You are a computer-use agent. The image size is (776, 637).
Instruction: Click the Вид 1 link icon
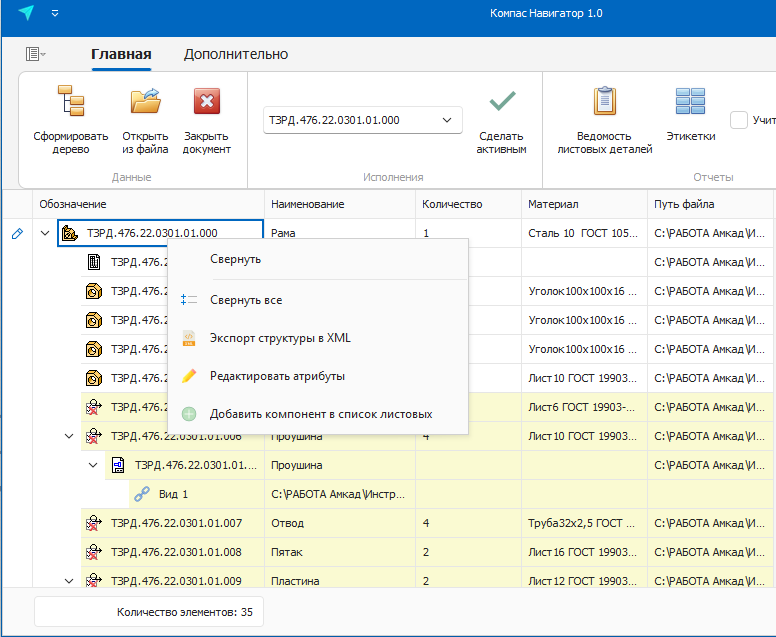click(x=142, y=494)
